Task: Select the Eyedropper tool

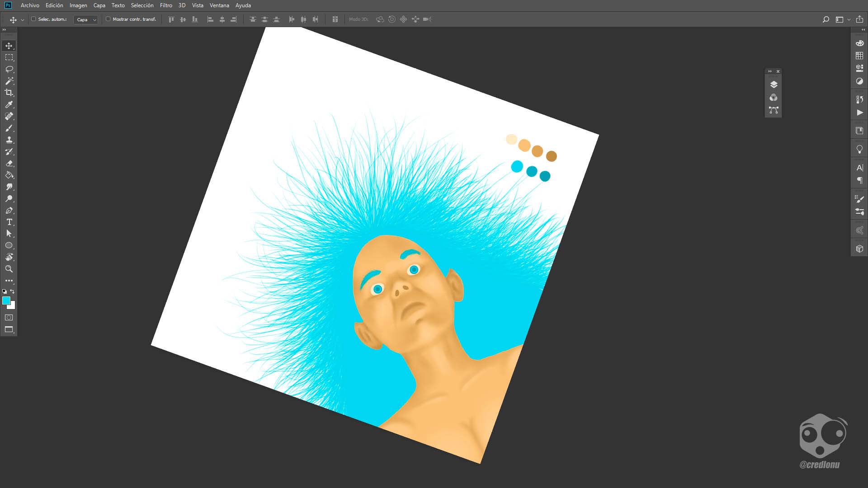Action: click(x=9, y=104)
